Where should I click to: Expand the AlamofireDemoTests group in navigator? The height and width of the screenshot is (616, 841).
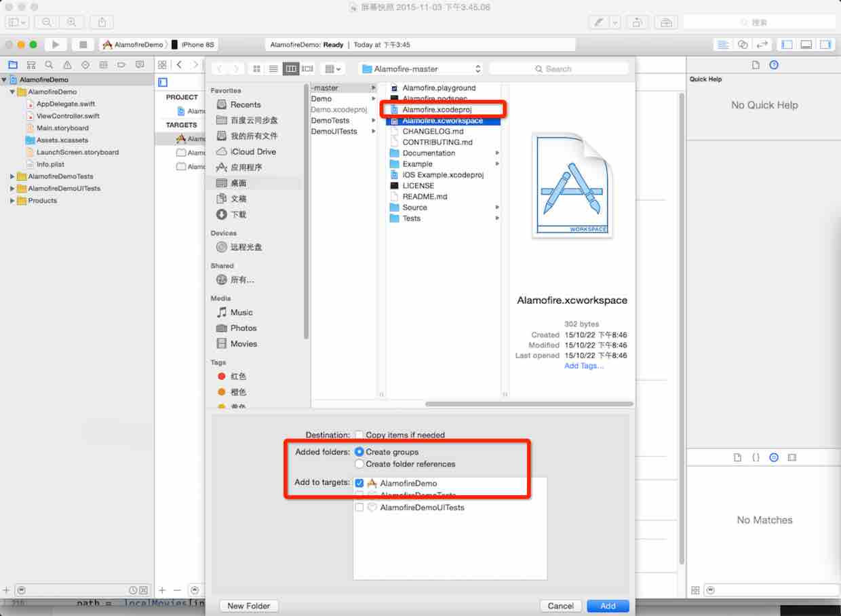point(12,176)
